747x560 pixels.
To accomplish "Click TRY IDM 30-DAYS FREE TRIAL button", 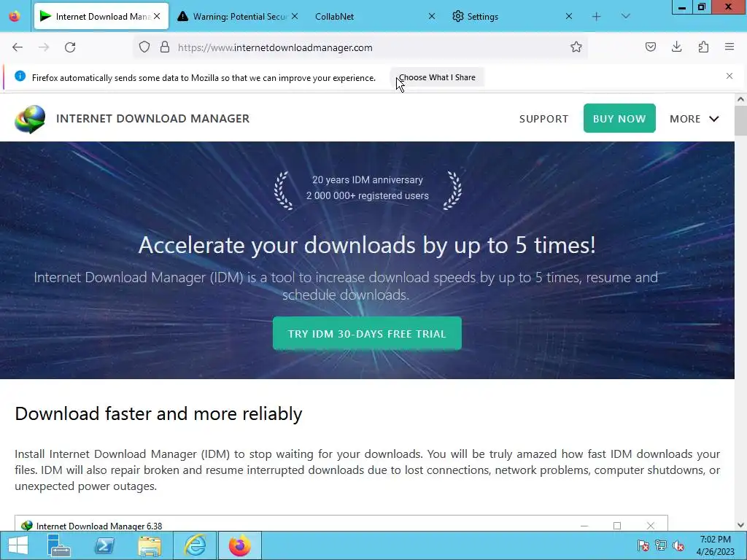I will [x=367, y=333].
